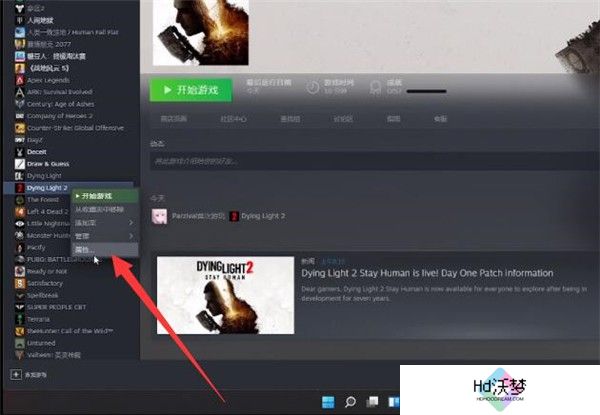Click the achievements progress bar
600x415 pixels.
426,91
